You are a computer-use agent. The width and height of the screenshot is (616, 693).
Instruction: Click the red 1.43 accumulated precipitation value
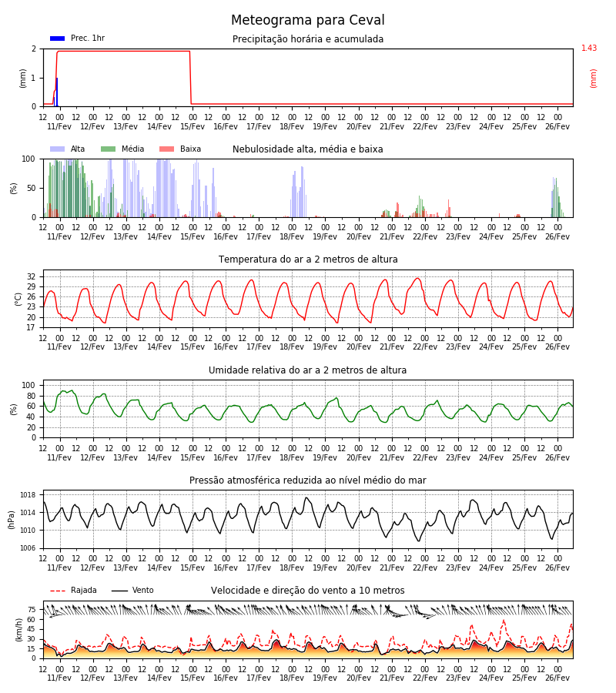[x=589, y=48]
